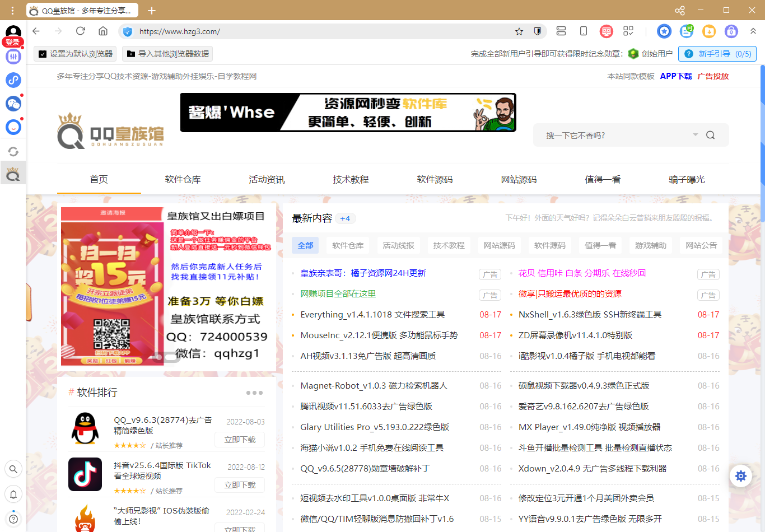Open sidebar notifications bell
The height and width of the screenshot is (532, 765).
click(x=13, y=494)
